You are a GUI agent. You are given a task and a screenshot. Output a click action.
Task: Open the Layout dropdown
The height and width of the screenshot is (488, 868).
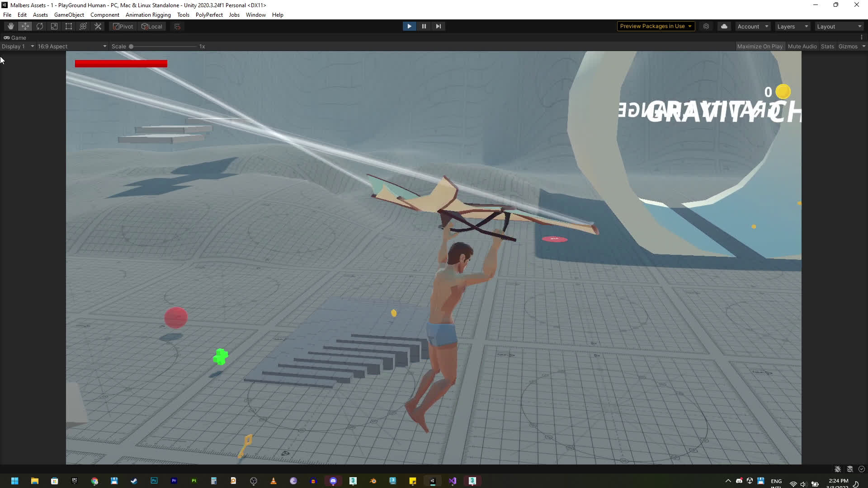(839, 26)
